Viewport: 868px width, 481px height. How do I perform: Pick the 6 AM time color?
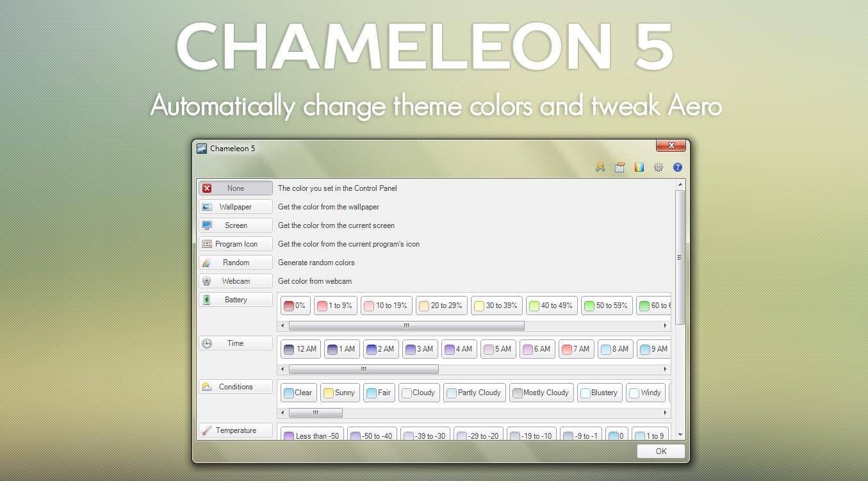[537, 349]
